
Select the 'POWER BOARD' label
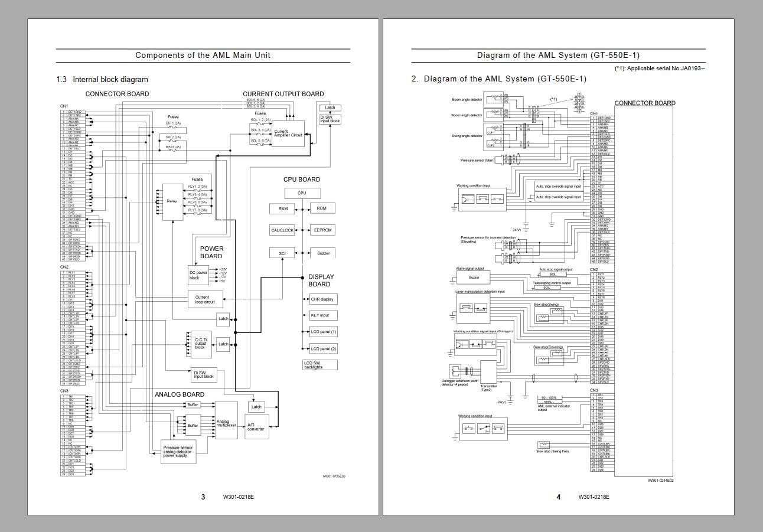pos(211,253)
